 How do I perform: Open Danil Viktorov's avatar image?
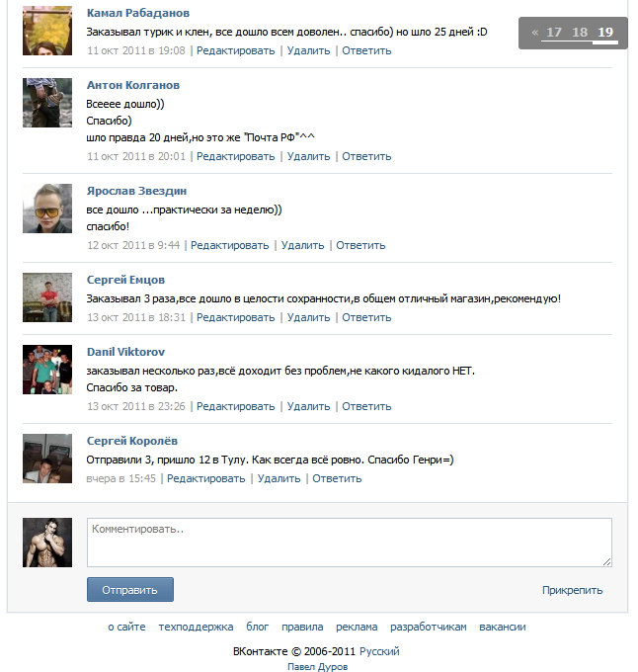[x=47, y=370]
